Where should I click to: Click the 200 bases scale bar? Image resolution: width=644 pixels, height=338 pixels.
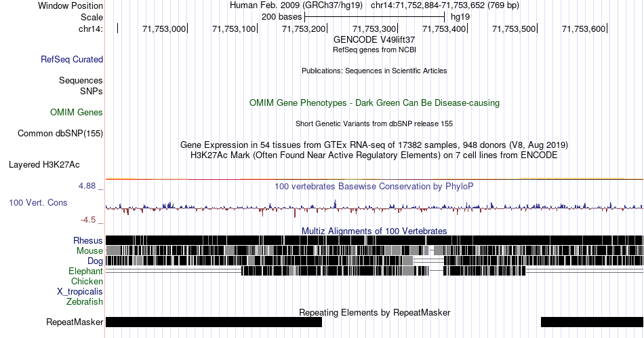(x=375, y=17)
